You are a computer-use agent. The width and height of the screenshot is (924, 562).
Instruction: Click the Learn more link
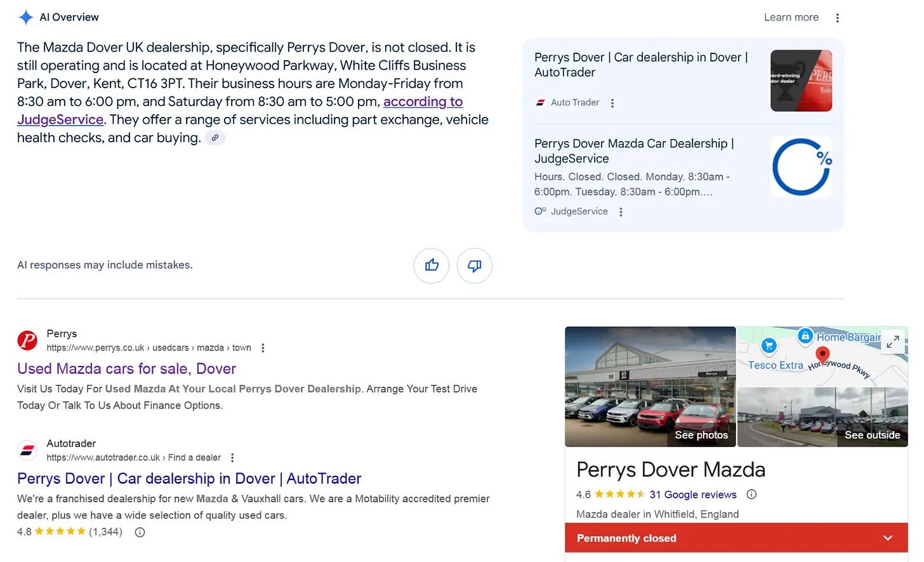pos(791,17)
